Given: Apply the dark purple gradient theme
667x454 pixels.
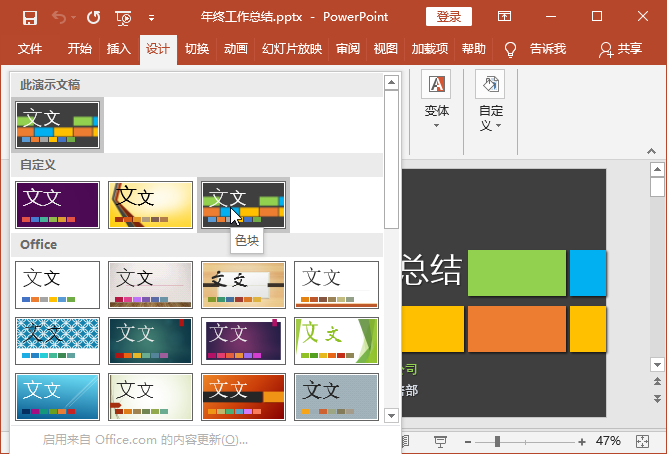Looking at the screenshot, I should click(243, 341).
